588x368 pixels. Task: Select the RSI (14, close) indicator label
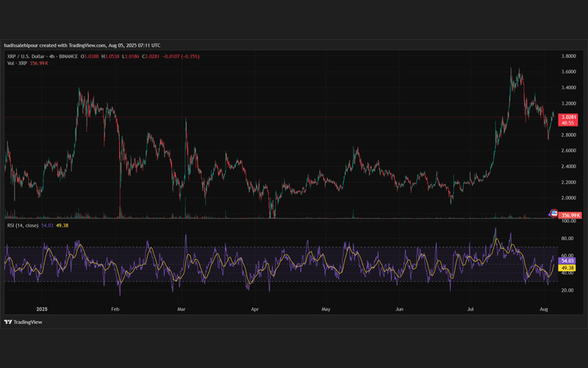23,225
